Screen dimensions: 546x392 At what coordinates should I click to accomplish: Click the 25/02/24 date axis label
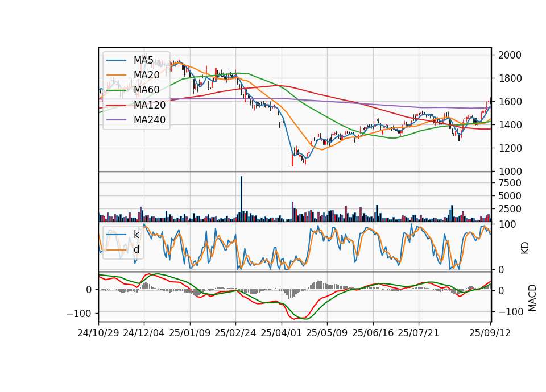[x=235, y=333]
